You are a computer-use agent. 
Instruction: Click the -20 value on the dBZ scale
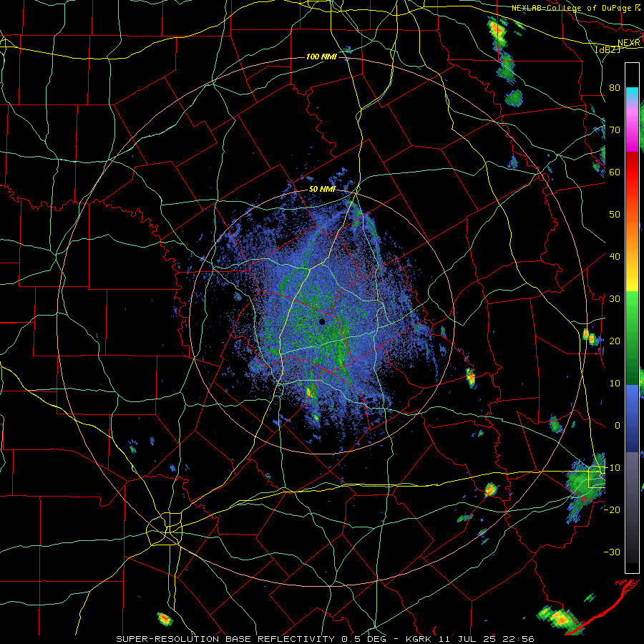[x=612, y=510]
